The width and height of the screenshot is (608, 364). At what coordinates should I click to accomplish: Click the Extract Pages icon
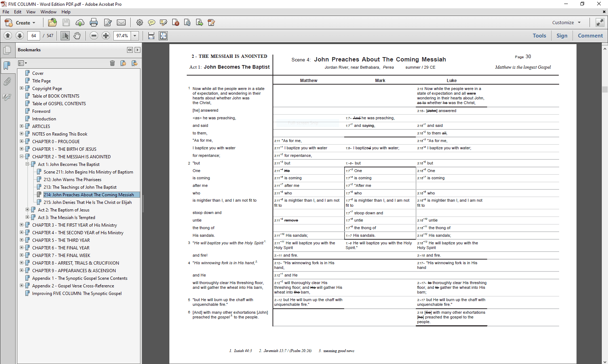199,22
